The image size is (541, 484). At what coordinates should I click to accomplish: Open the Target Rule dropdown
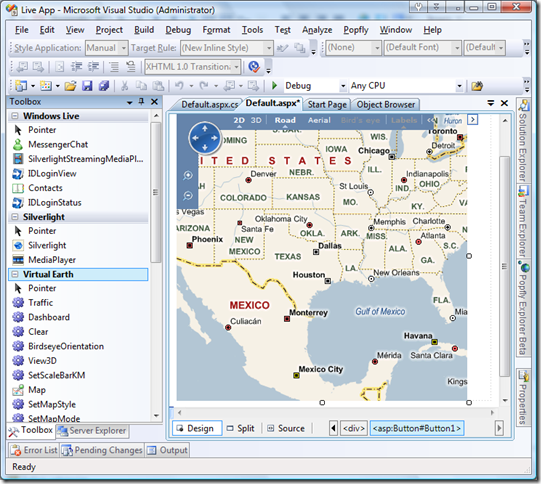pos(268,48)
